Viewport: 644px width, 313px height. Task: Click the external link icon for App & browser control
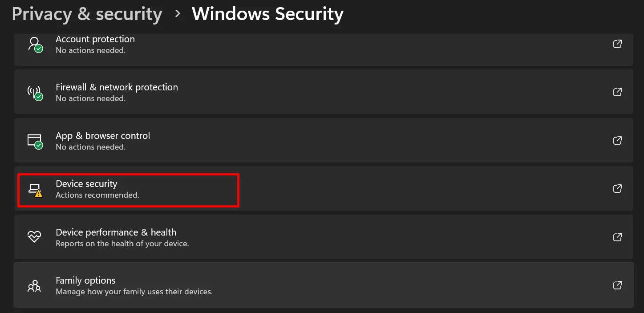click(617, 140)
